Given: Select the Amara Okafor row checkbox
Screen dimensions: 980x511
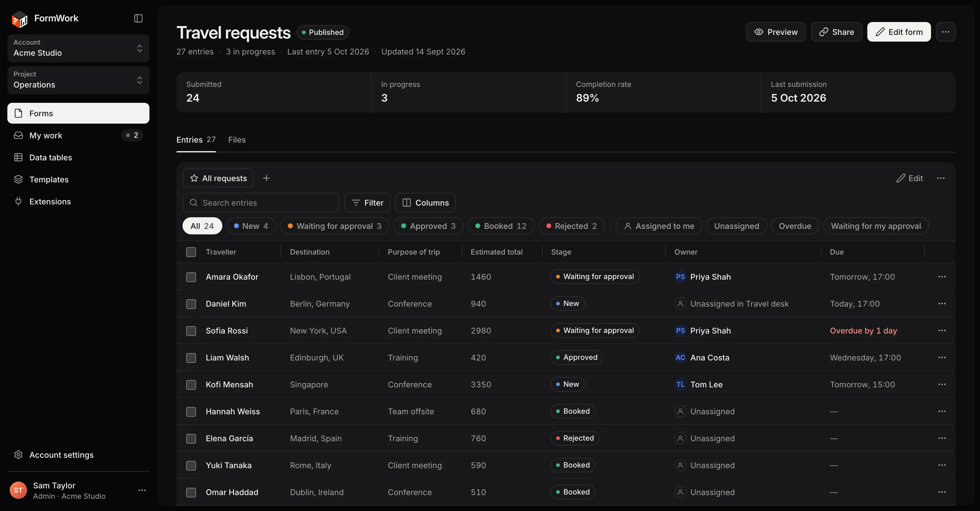Looking at the screenshot, I should (x=191, y=277).
